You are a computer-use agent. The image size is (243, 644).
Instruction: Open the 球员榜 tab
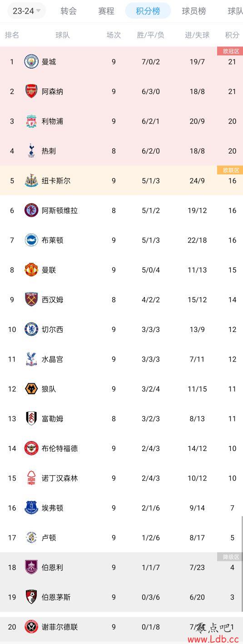(194, 11)
